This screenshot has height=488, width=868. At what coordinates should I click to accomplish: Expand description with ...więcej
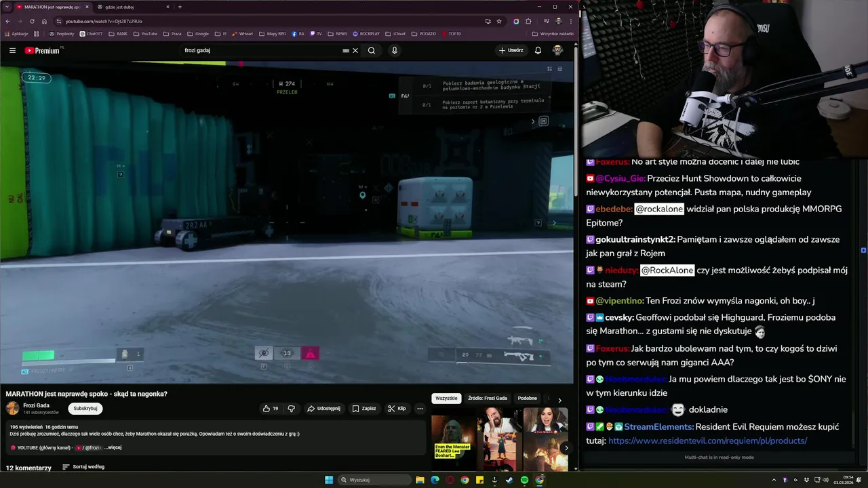click(113, 447)
